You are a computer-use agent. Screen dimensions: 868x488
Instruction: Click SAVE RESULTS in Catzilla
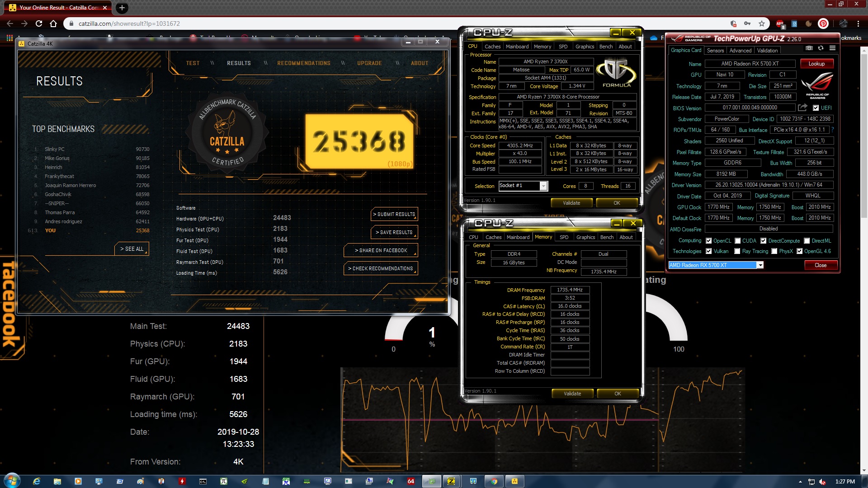394,232
